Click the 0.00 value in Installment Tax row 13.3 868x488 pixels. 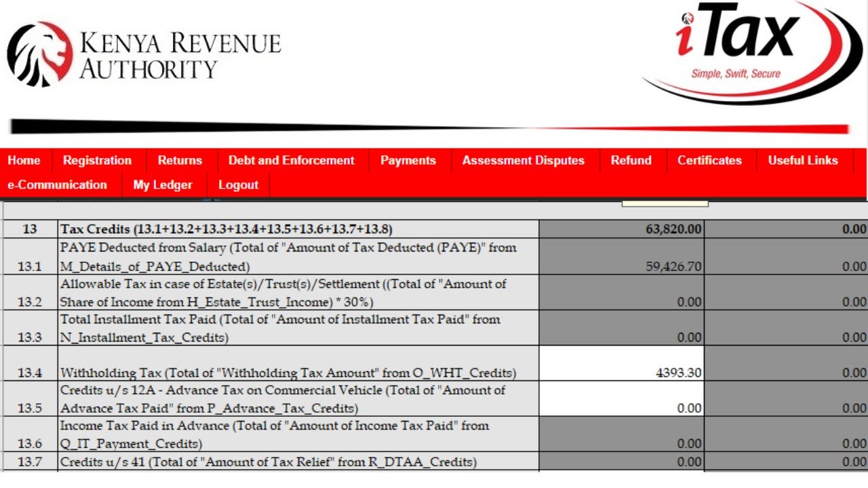click(x=689, y=338)
